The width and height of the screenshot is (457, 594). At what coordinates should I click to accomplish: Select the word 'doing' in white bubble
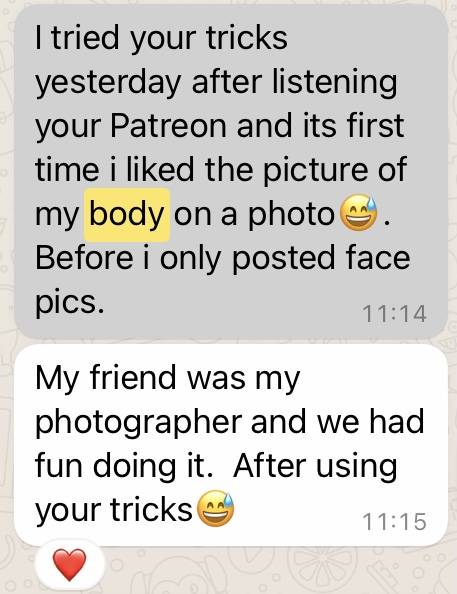point(135,468)
